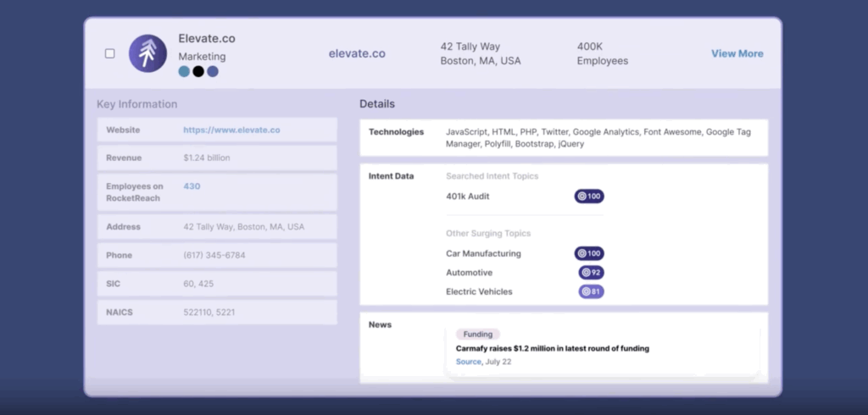The height and width of the screenshot is (415, 868).
Task: Click the Funding tag on news card
Action: coord(478,335)
